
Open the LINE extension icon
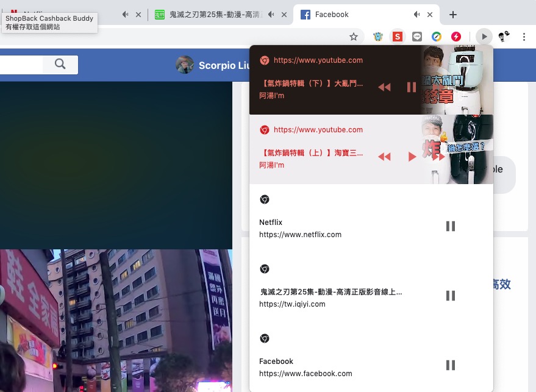coord(416,37)
